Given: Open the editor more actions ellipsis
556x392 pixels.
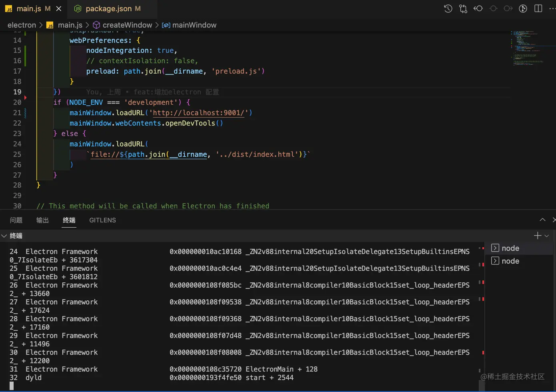Looking at the screenshot, I should (x=552, y=8).
